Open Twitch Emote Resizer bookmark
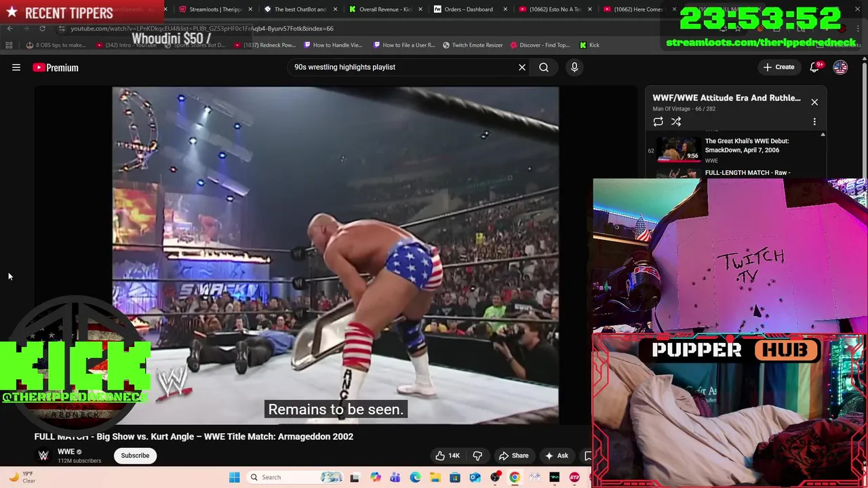The width and height of the screenshot is (868, 488). 473,45
